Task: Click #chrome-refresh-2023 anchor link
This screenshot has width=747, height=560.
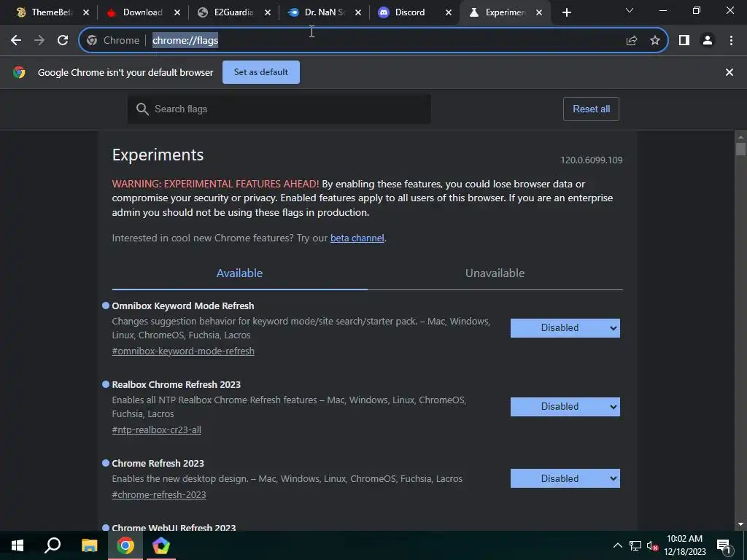Action: [158, 495]
